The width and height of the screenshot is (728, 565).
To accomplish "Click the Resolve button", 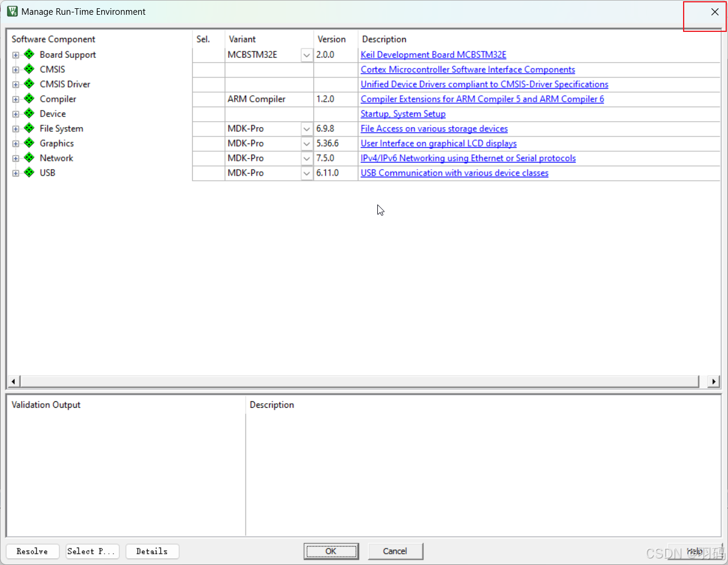I will 33,551.
